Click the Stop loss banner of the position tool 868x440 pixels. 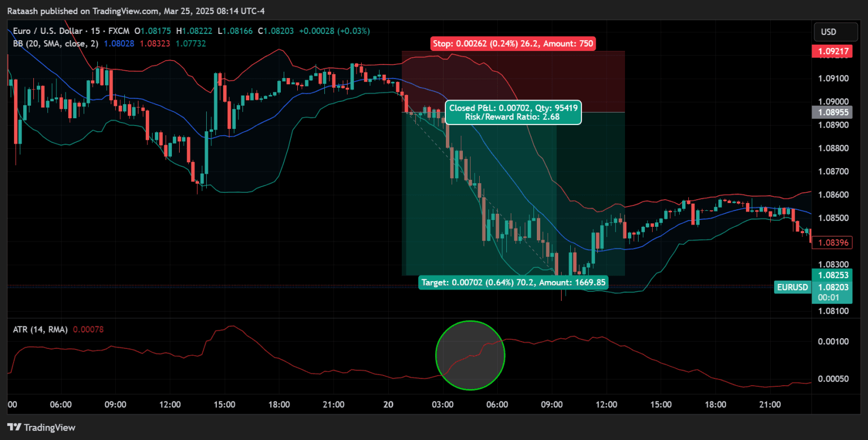pos(513,44)
